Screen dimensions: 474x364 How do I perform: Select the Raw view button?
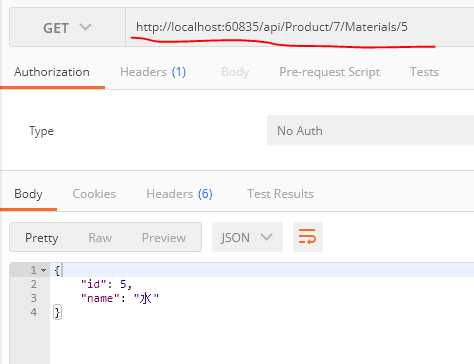tap(100, 238)
